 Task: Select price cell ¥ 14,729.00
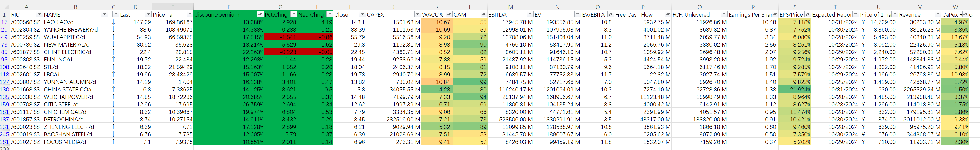pyautogui.click(x=878, y=22)
